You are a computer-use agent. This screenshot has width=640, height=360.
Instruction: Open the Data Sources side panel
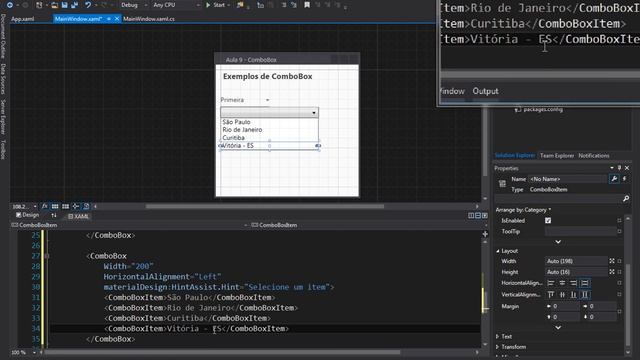[x=3, y=78]
